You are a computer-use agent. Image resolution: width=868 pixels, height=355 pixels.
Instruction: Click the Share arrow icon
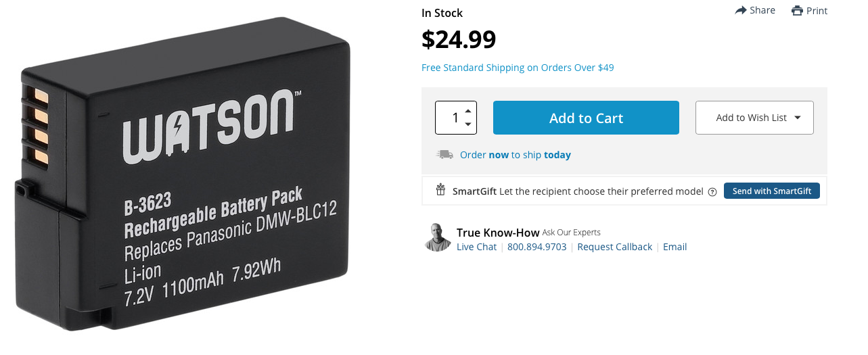pos(741,10)
